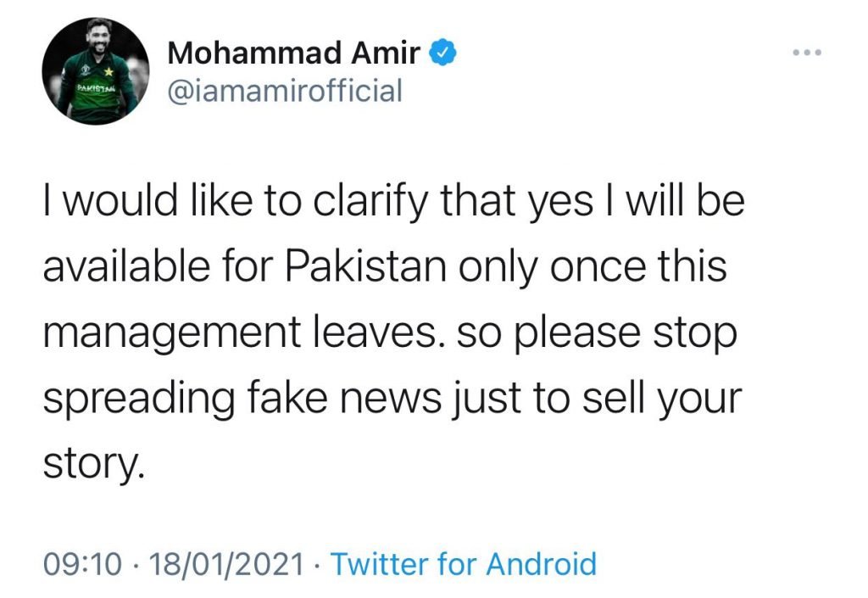
Task: Click the display name Mohammad Amir
Action: click(293, 53)
